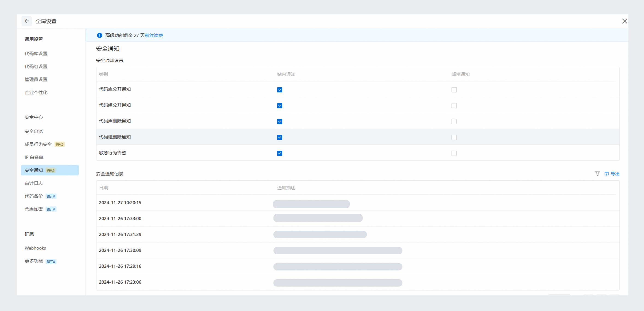The height and width of the screenshot is (311, 644).
Task: Open 企业个性化 in the sidebar
Action: coord(36,92)
